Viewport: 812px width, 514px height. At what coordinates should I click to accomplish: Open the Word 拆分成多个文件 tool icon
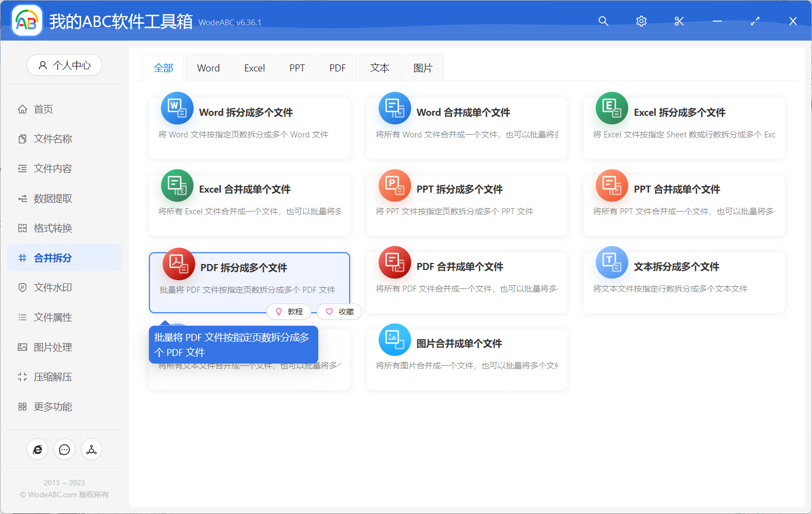(x=177, y=108)
